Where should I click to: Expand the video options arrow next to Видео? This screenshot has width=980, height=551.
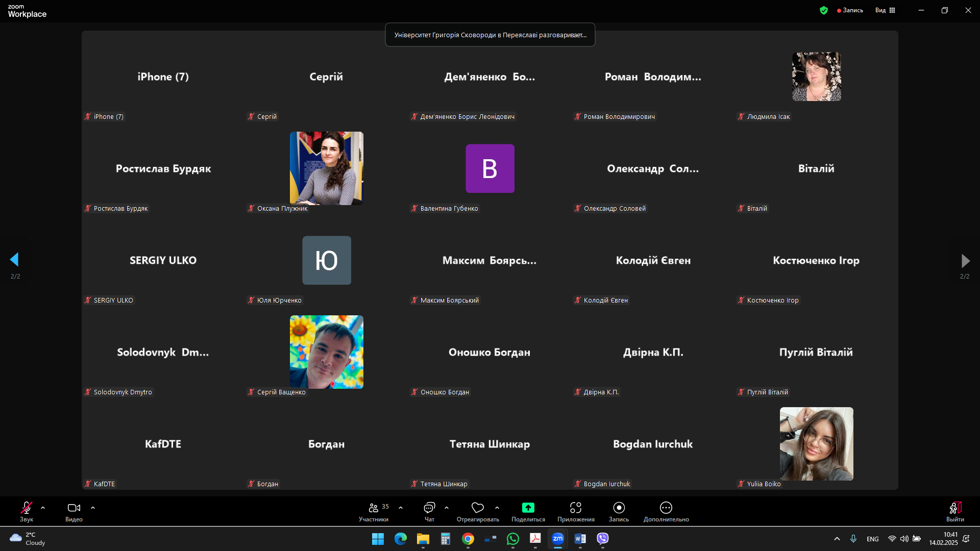[93, 508]
